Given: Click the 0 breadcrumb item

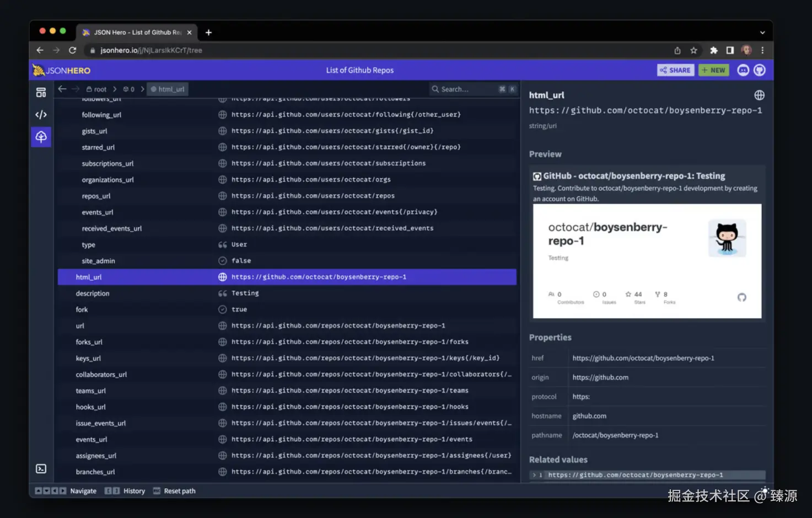Looking at the screenshot, I should coord(129,89).
